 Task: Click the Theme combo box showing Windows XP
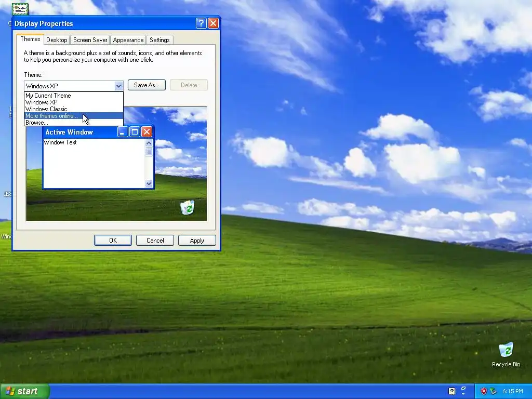tap(74, 86)
